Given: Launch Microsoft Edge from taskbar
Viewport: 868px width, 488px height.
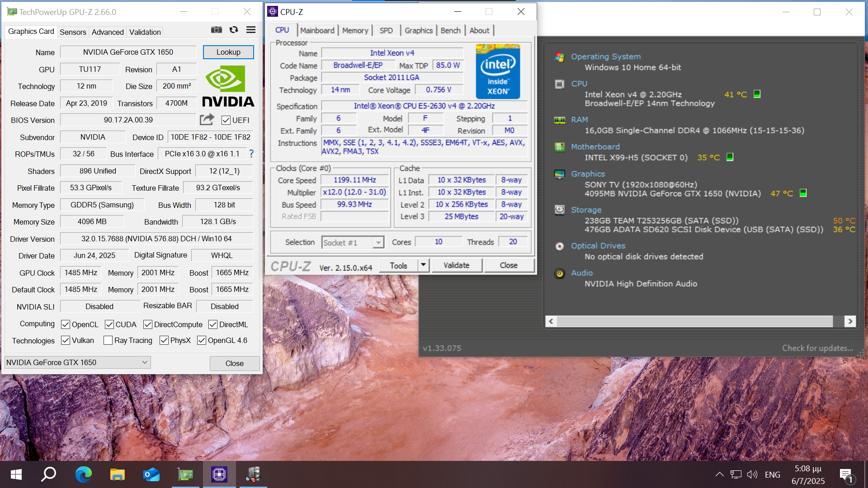Looking at the screenshot, I should point(83,474).
